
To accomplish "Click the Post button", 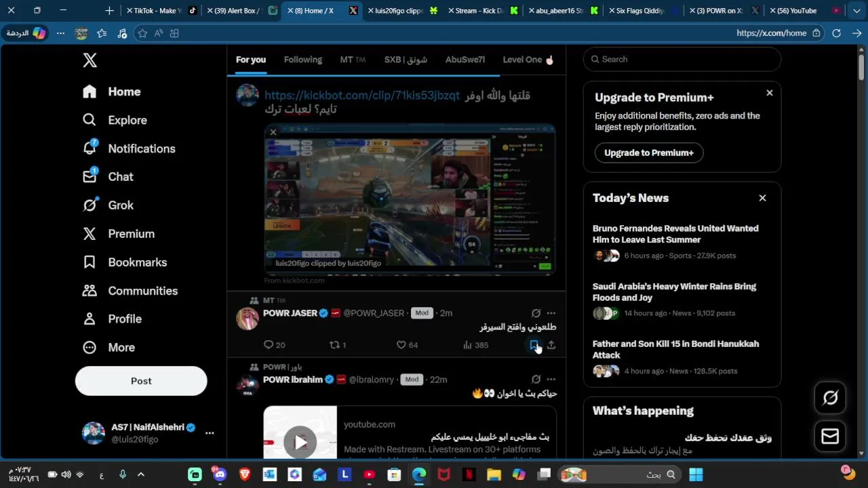I will 141,381.
